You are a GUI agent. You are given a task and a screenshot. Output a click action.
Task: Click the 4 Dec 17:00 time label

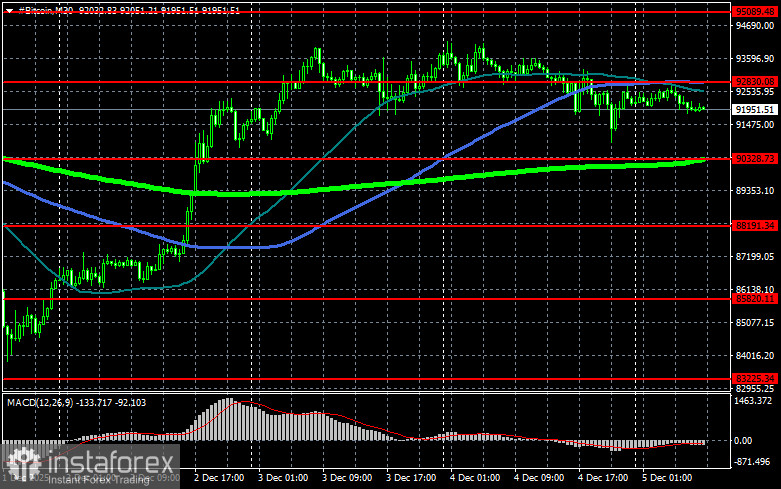[603, 478]
